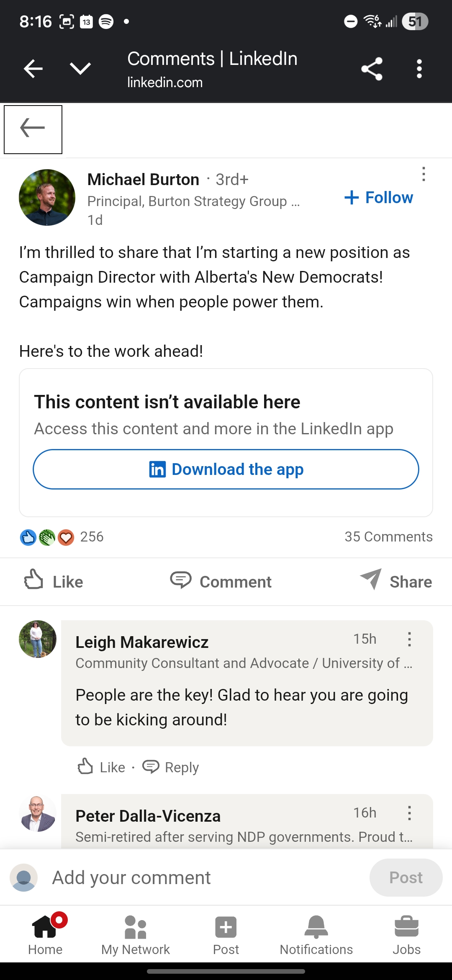Share the post via paper plane icon
The width and height of the screenshot is (452, 980).
[x=396, y=581]
